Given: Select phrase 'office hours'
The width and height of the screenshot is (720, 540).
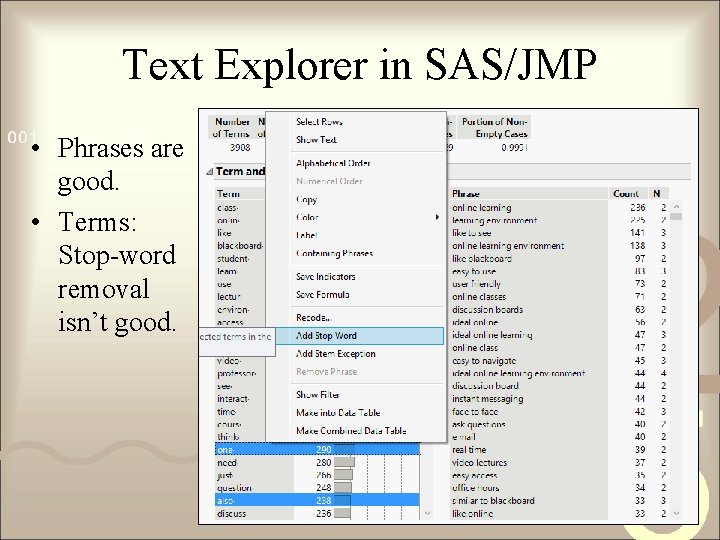Looking at the screenshot, I should pos(475,488).
